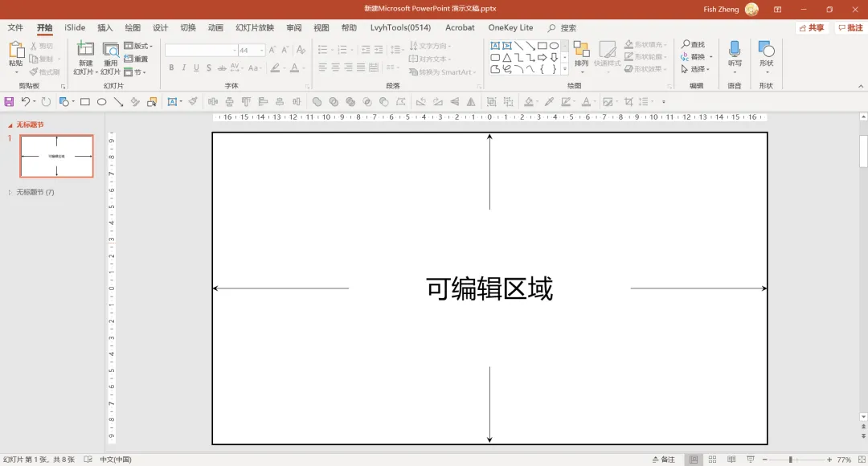
Task: Switch to the Design tab
Action: pyautogui.click(x=161, y=27)
